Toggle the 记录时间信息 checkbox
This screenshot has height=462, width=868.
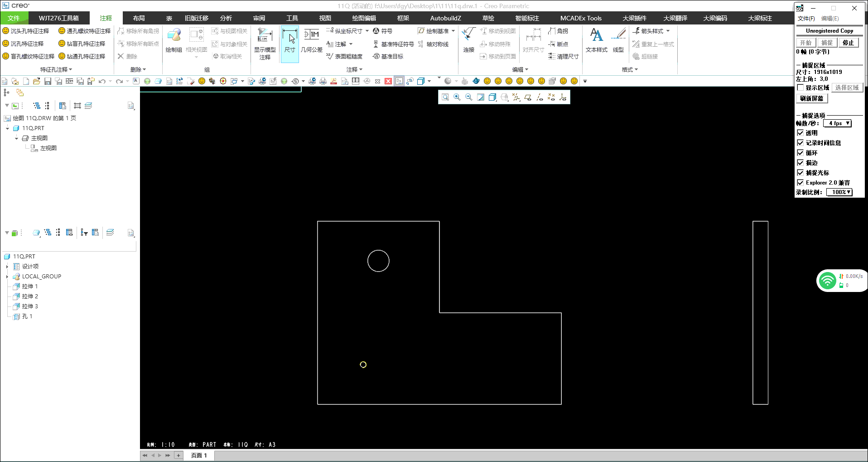click(800, 143)
